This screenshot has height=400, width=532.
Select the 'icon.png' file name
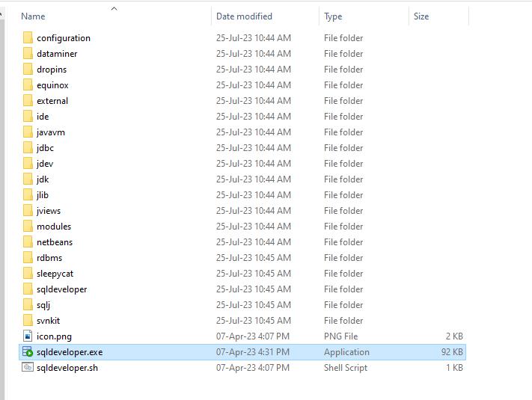coord(55,336)
